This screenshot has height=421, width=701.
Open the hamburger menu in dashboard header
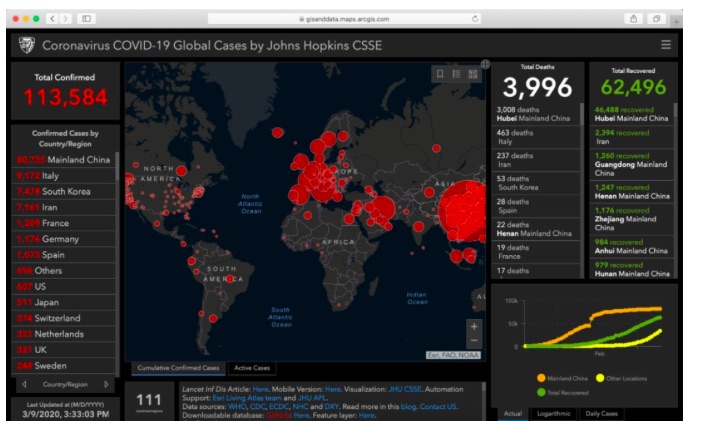(x=666, y=45)
